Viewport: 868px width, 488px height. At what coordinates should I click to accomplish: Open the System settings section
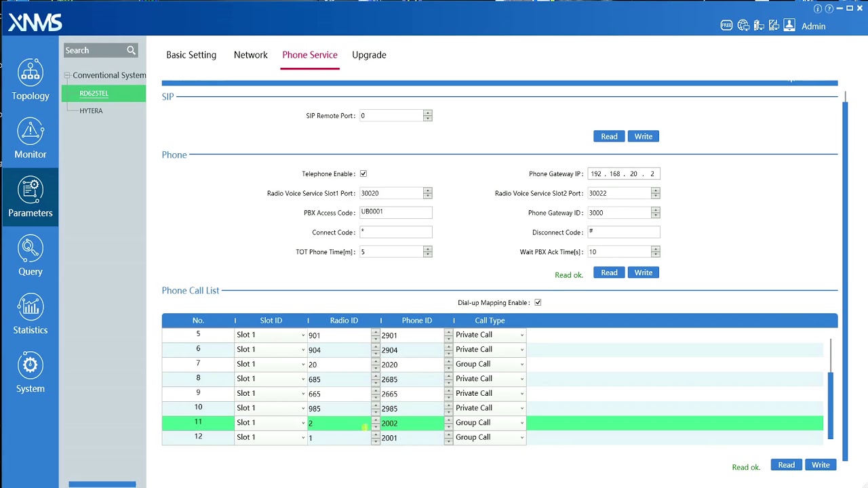click(x=30, y=373)
